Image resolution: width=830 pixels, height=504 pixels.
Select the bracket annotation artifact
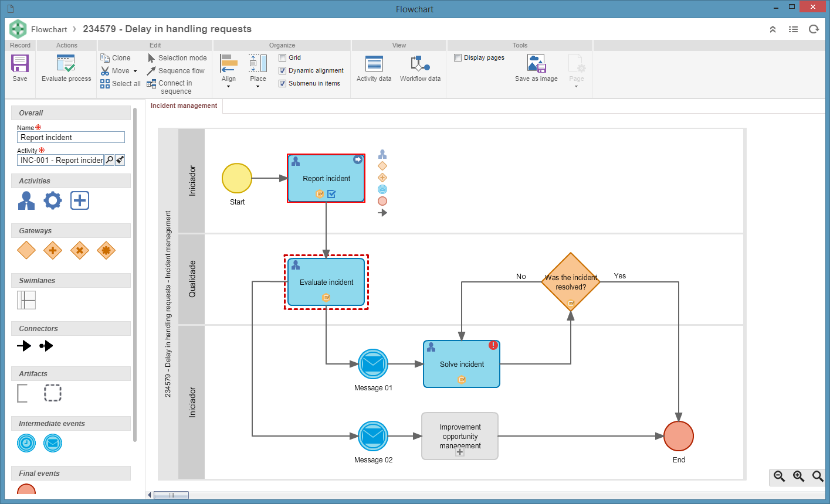(22, 393)
